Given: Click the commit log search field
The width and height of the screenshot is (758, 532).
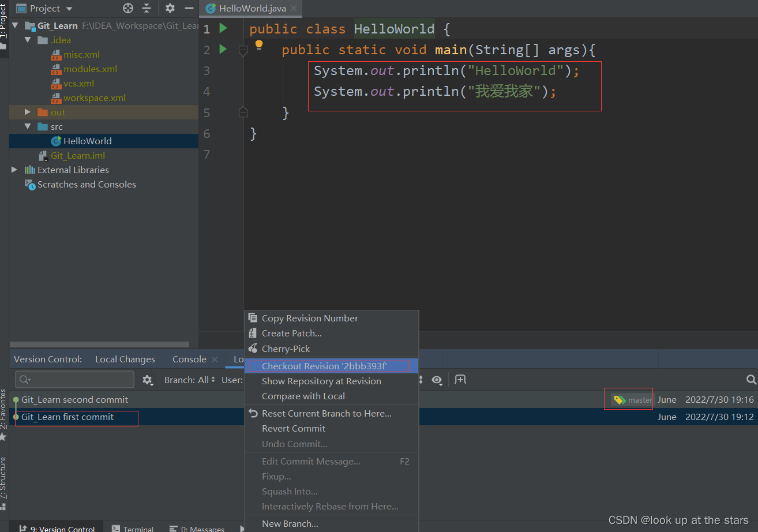Looking at the screenshot, I should 75,380.
